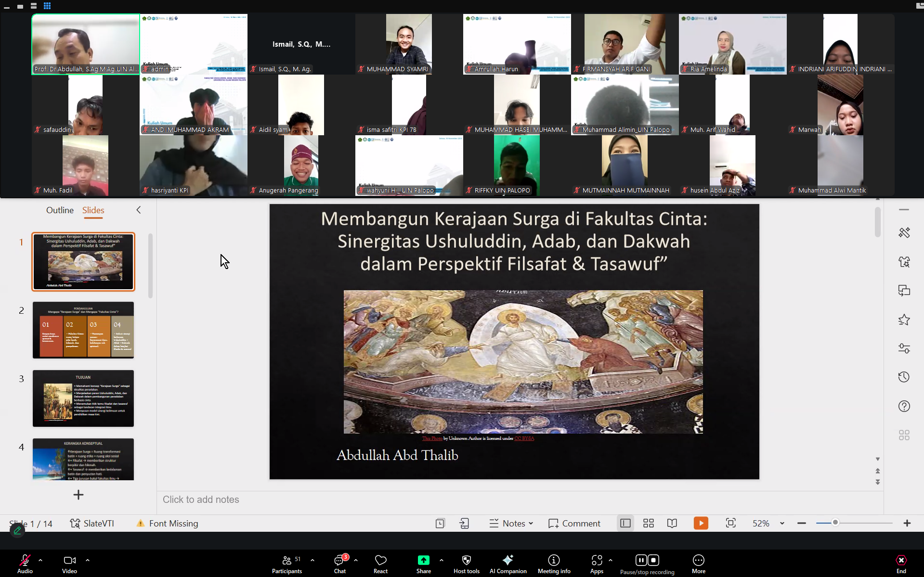This screenshot has height=577, width=924.
Task: Click the Comment button in status bar
Action: tap(574, 523)
